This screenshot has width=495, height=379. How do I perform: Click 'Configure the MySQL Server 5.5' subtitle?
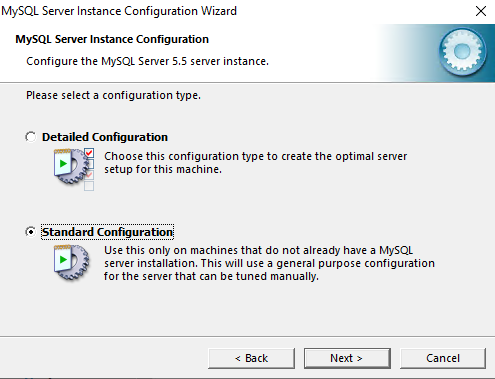(147, 61)
